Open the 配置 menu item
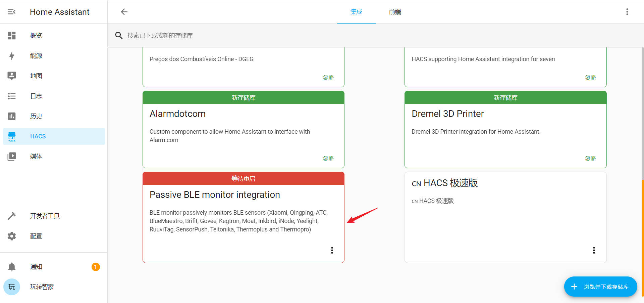The image size is (644, 303). point(54,236)
